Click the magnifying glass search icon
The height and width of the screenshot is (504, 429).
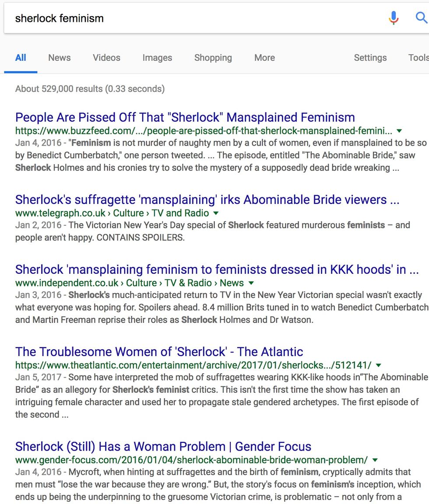421,18
